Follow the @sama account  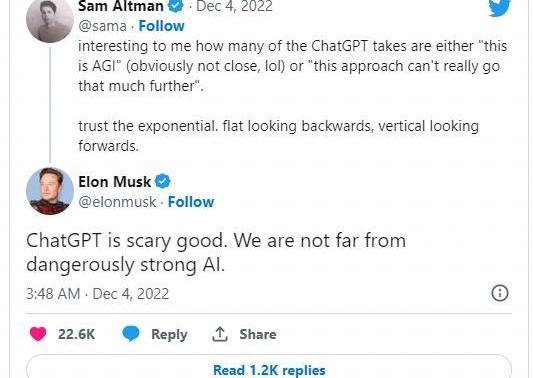[161, 26]
